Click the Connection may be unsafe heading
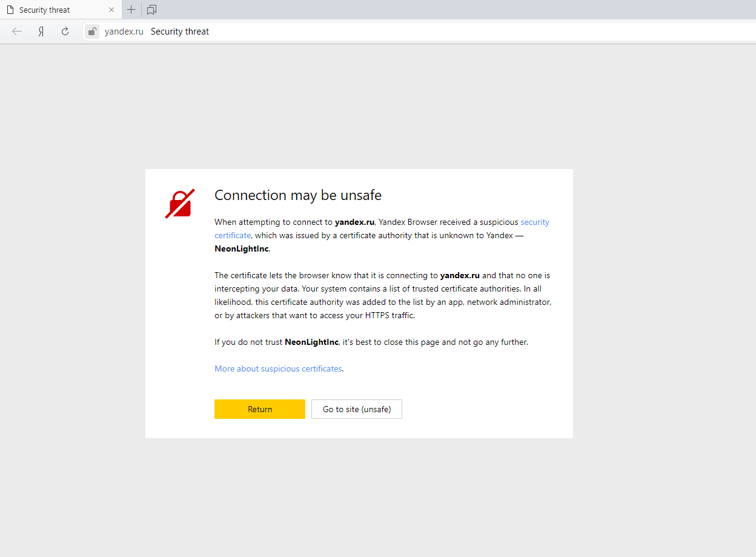 pyautogui.click(x=297, y=195)
